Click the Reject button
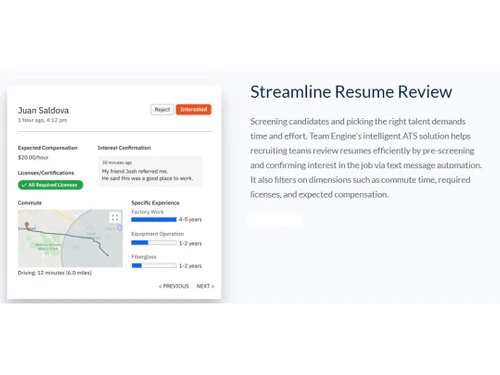500x375 pixels. click(x=162, y=109)
